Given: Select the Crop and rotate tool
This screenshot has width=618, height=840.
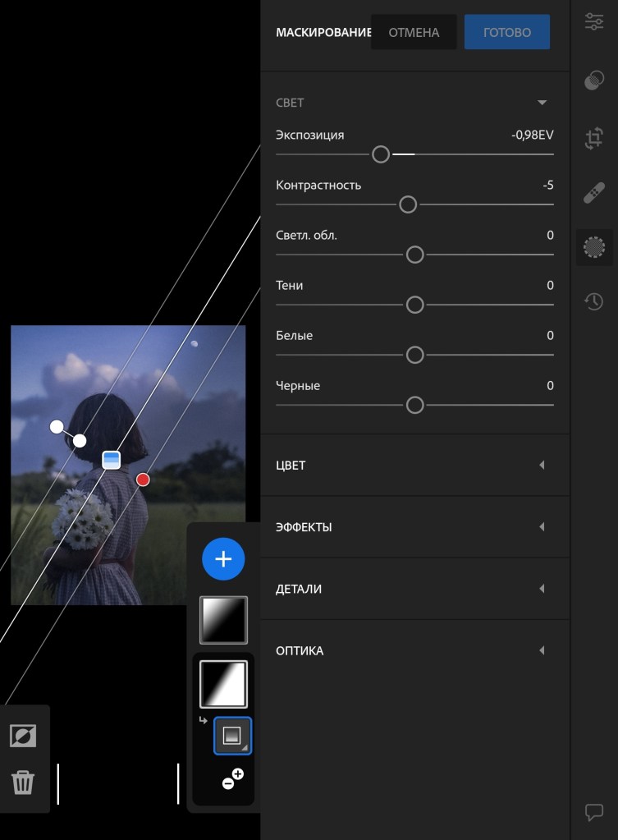Looking at the screenshot, I should tap(594, 138).
